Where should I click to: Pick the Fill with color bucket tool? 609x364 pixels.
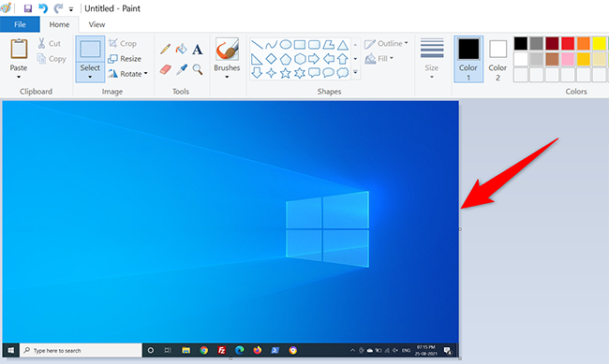tap(181, 49)
